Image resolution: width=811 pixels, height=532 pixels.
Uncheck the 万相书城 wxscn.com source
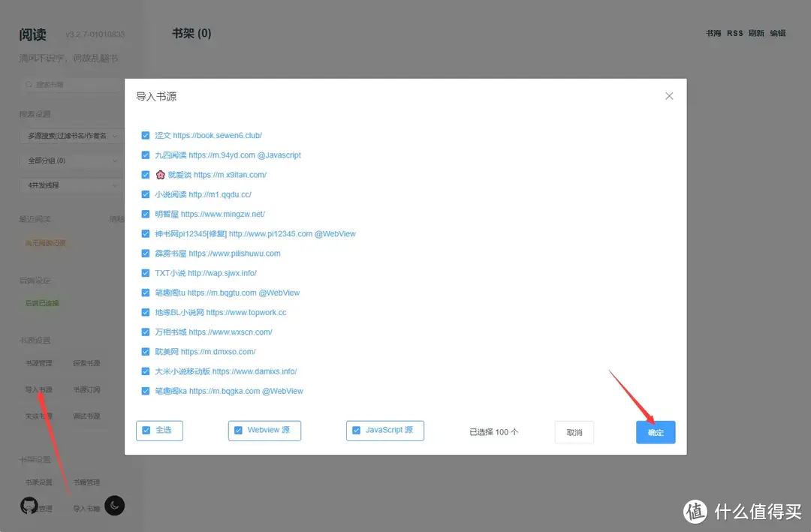pos(146,332)
